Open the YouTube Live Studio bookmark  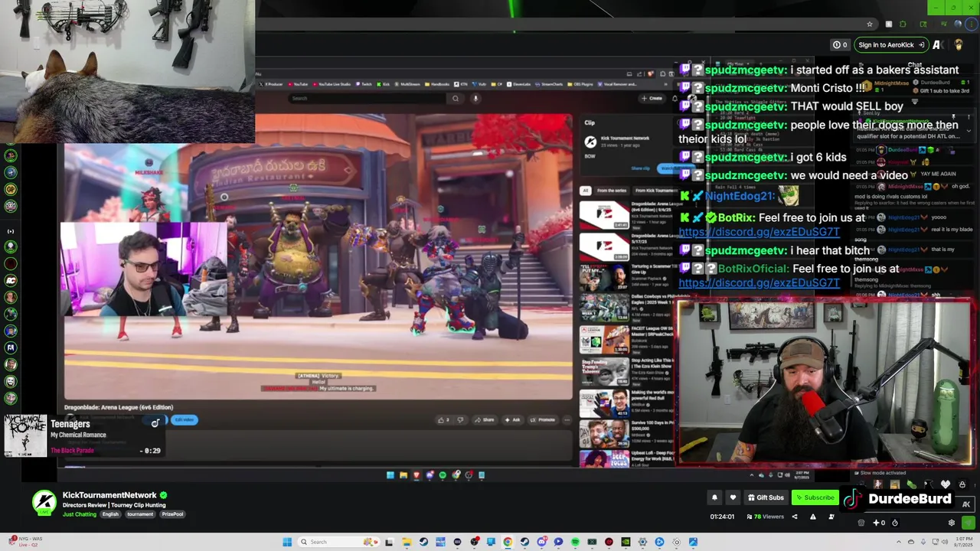tap(331, 84)
